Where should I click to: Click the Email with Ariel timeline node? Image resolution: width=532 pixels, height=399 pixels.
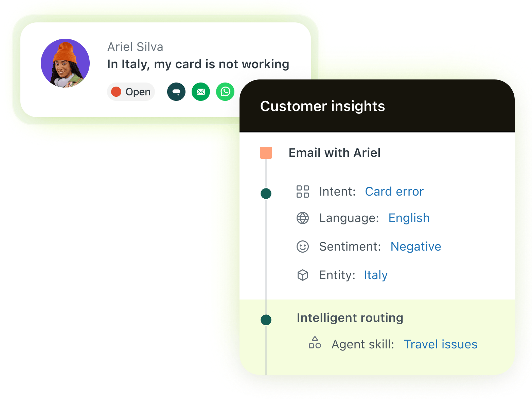(x=266, y=194)
